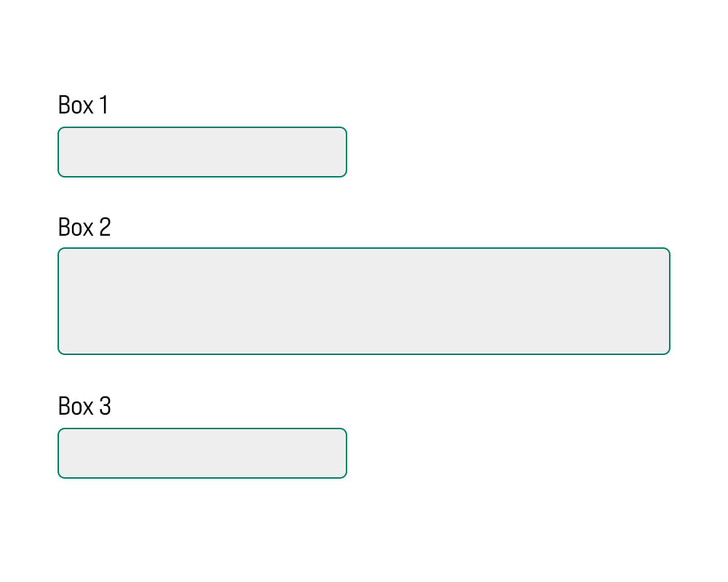
Task: Activate the multi-line Box 2 textarea
Action: 364,301
